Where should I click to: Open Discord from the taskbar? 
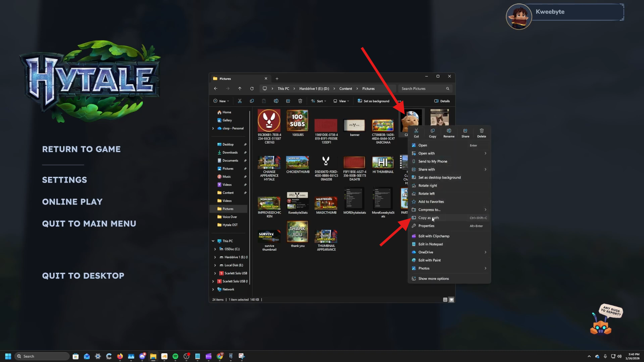[142, 356]
